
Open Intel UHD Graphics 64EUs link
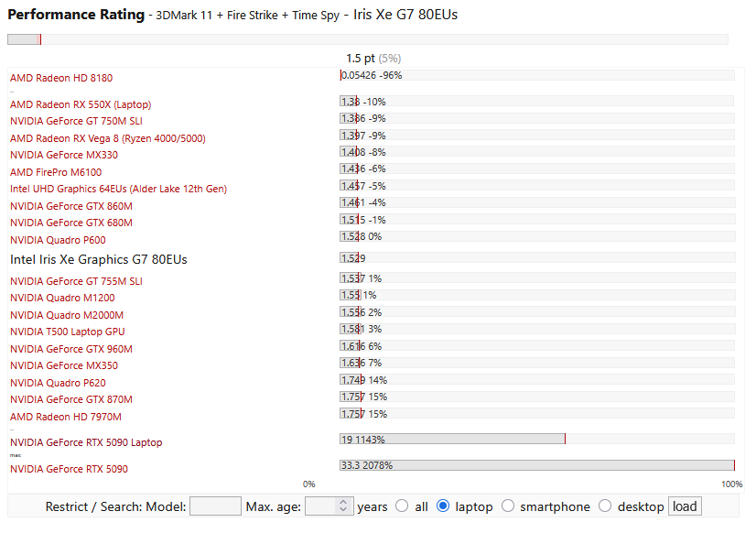(x=118, y=189)
